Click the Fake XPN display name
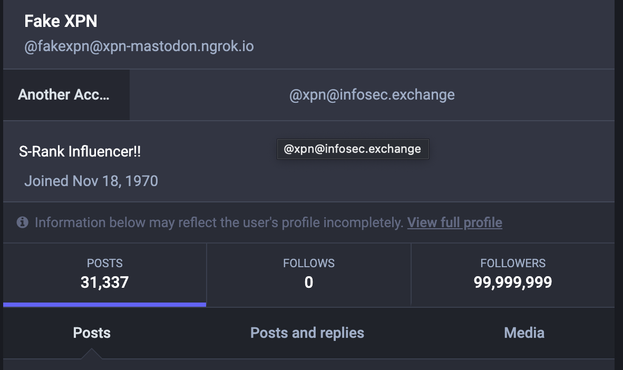Screen dimensions: 623x370 pyautogui.click(x=61, y=21)
